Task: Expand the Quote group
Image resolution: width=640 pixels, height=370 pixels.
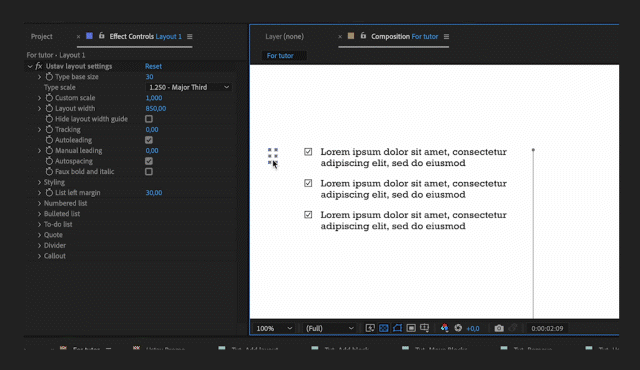Action: click(39, 235)
